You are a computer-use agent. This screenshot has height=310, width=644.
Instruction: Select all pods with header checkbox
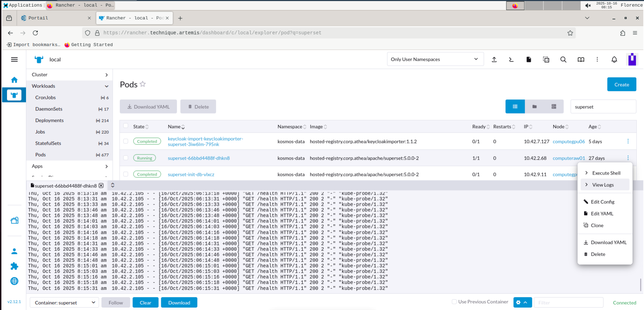point(126,126)
